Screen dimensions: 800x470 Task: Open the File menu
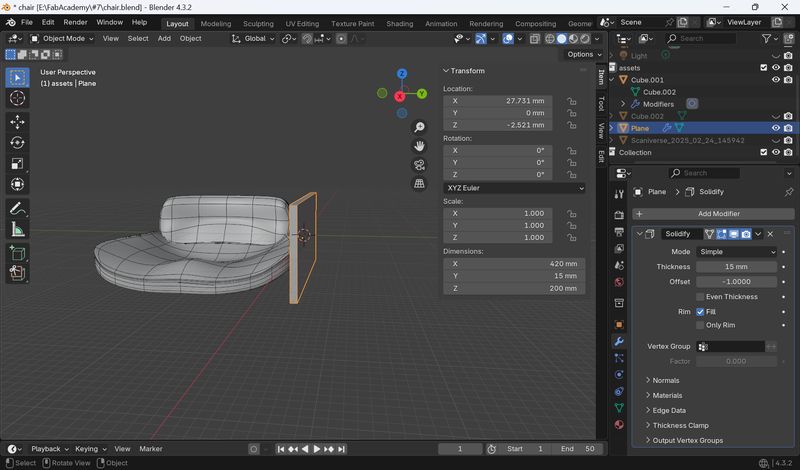point(27,22)
